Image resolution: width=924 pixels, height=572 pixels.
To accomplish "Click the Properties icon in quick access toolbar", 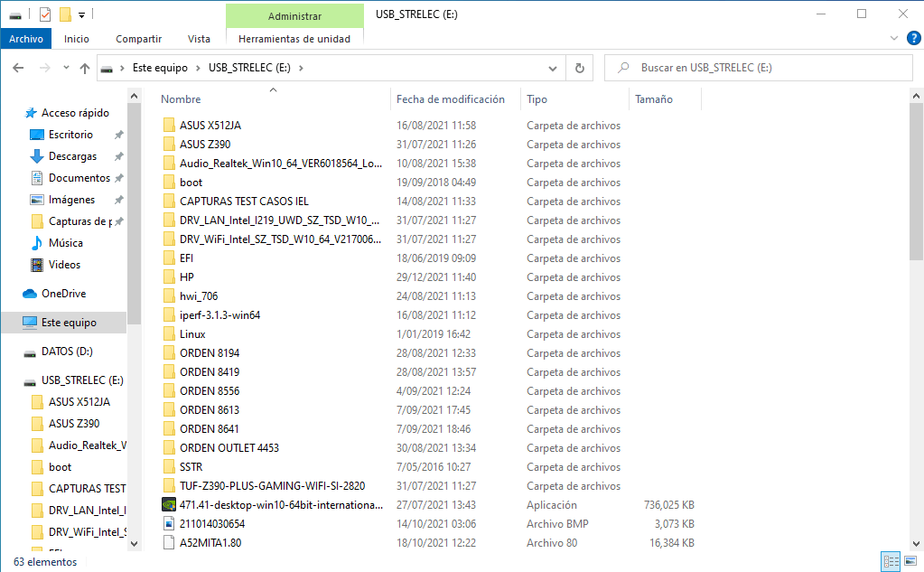I will coord(45,14).
